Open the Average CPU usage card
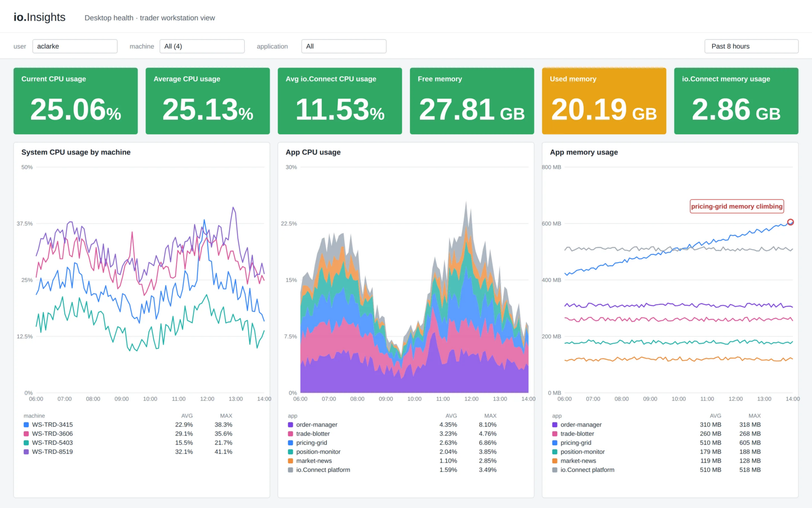 (x=208, y=101)
